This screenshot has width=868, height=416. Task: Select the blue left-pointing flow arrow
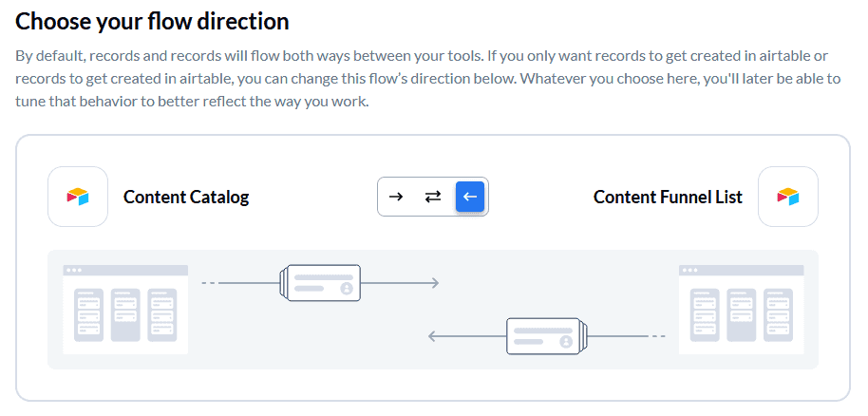click(470, 197)
